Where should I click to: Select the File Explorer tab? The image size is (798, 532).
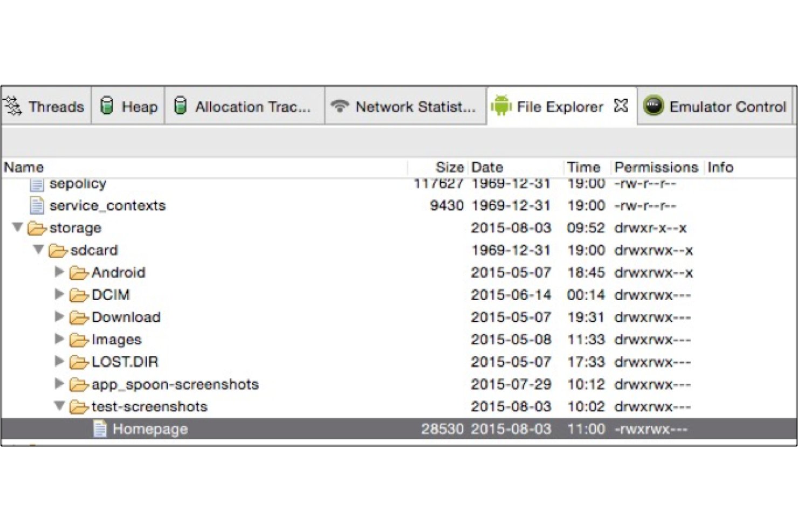click(x=561, y=107)
